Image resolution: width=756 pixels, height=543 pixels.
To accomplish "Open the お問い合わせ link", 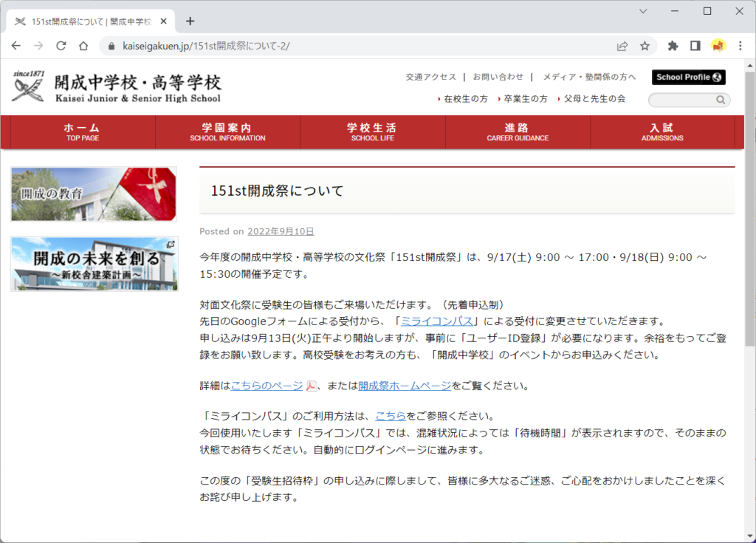I will coord(498,77).
